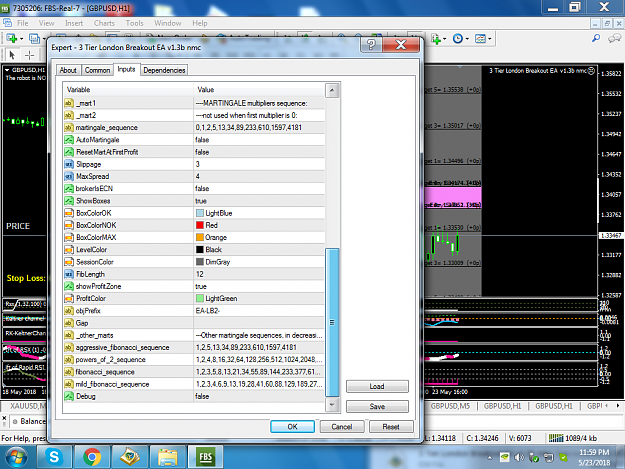Open the Charts menu
Screen dimensions: 625x469
[104, 23]
